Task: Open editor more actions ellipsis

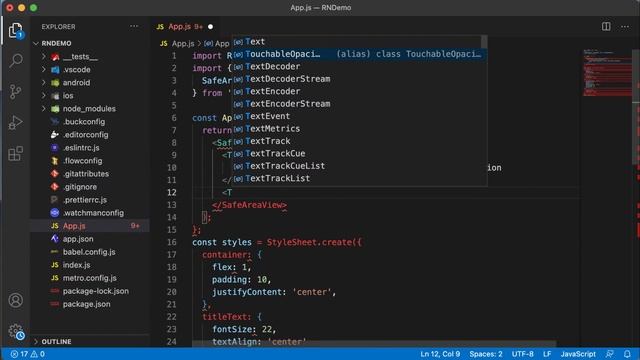Action: [625, 27]
